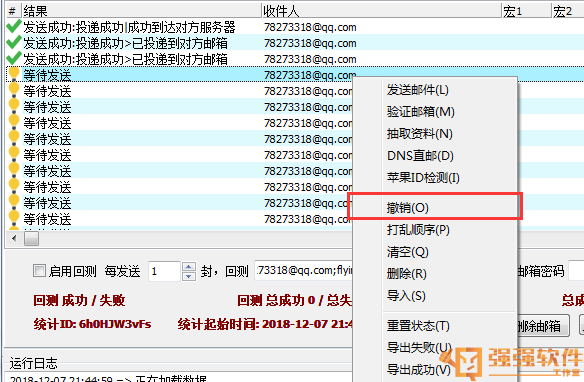This screenshot has width=584, height=382.
Task: Click the 收件人 column header
Action: tap(381, 11)
